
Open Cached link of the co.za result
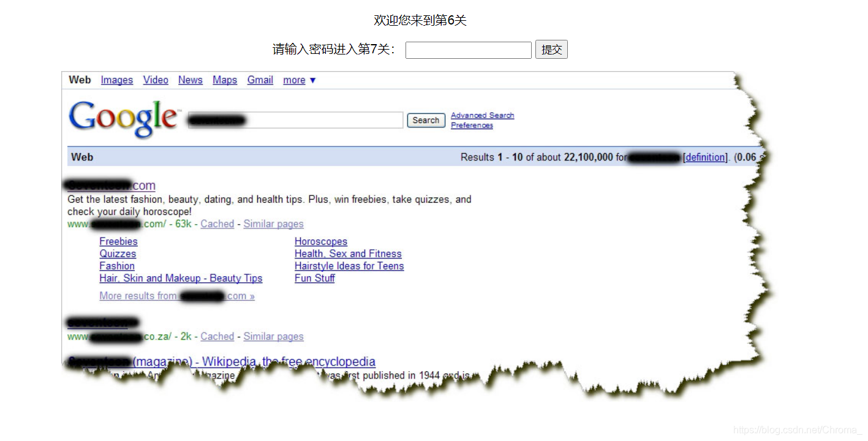pyautogui.click(x=217, y=336)
